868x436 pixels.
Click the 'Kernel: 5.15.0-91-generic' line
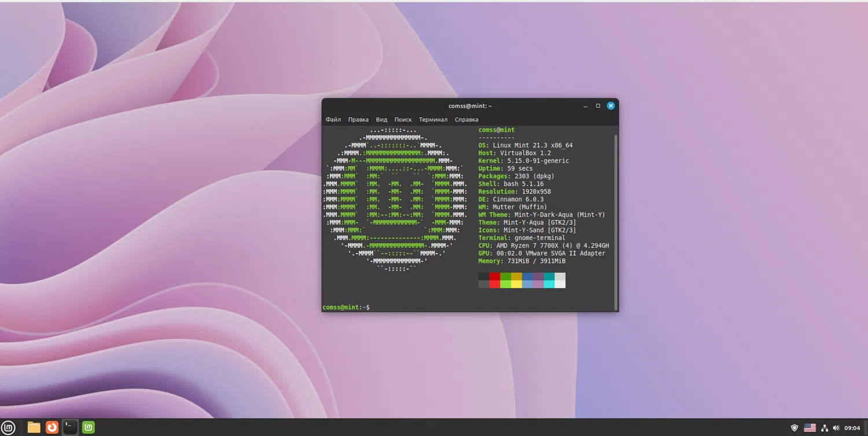524,161
